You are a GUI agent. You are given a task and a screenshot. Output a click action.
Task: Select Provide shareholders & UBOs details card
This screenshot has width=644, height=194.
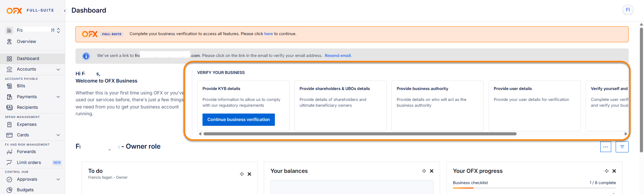click(x=340, y=106)
